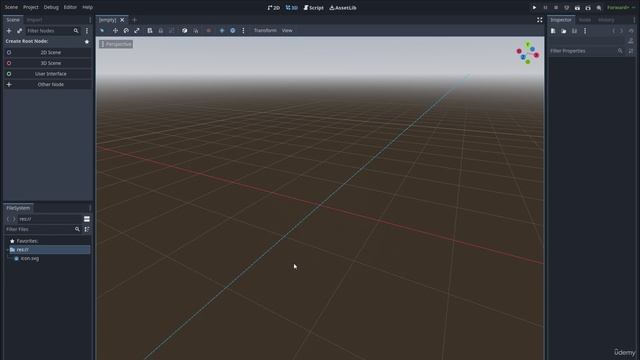Image resolution: width=640 pixels, height=360 pixels.
Task: Focus the Filter Properties field
Action: pos(587,51)
